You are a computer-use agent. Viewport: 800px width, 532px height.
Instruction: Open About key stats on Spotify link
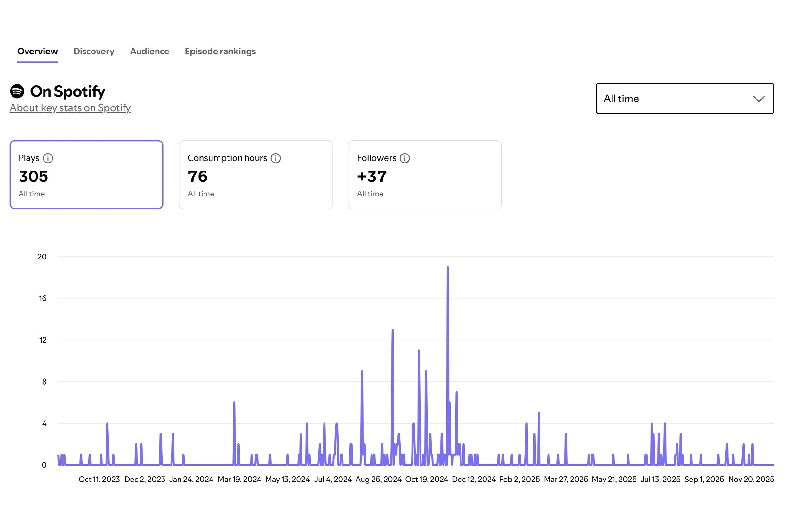70,108
